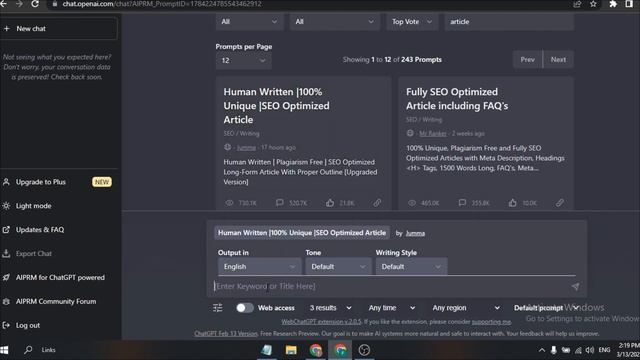Open the Fully SEO Optimized Article card title
640x360 pixels.
[457, 99]
